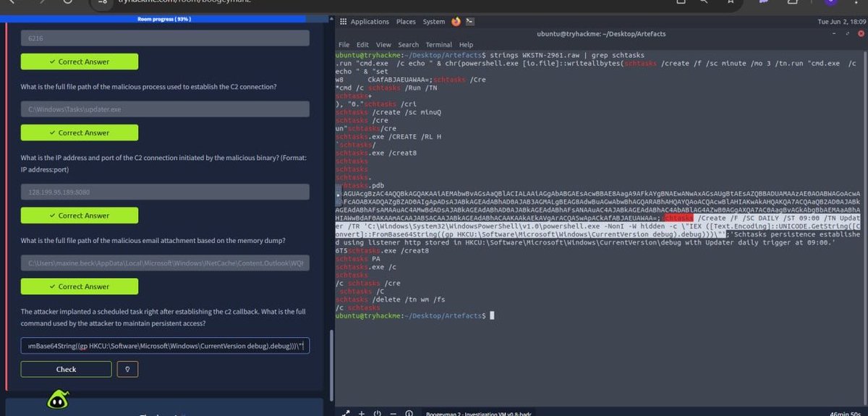Viewport: 868px width, 416px height.
Task: Open the terminal File menu
Action: point(344,45)
